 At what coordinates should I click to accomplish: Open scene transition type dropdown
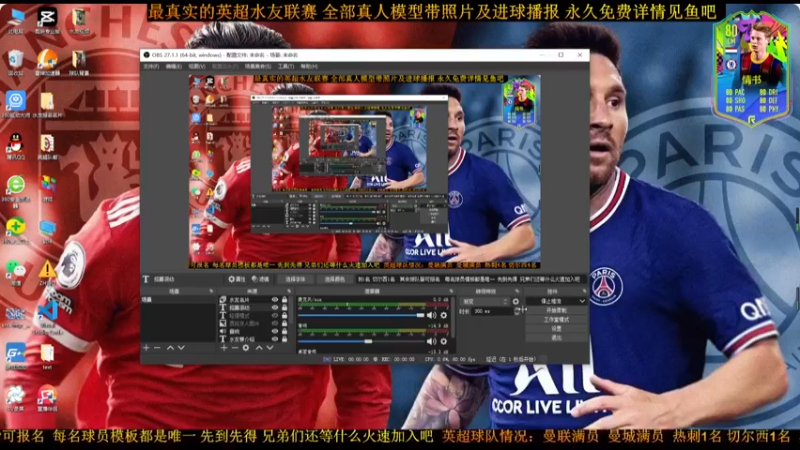pyautogui.click(x=484, y=302)
